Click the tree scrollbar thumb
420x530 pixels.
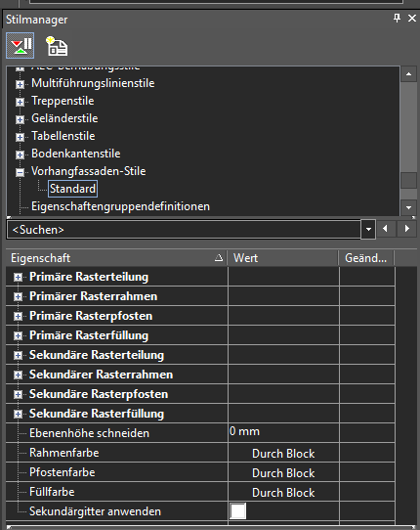[x=408, y=180]
